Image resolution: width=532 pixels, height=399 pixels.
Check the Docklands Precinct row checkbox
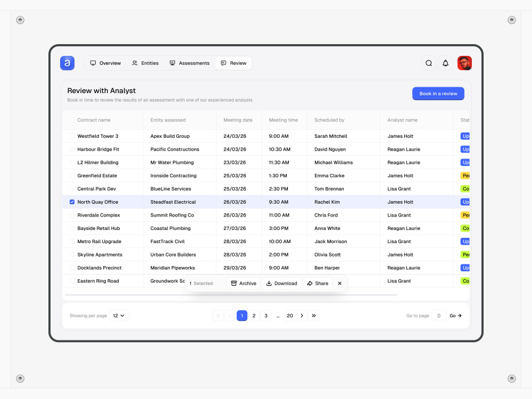(x=72, y=268)
